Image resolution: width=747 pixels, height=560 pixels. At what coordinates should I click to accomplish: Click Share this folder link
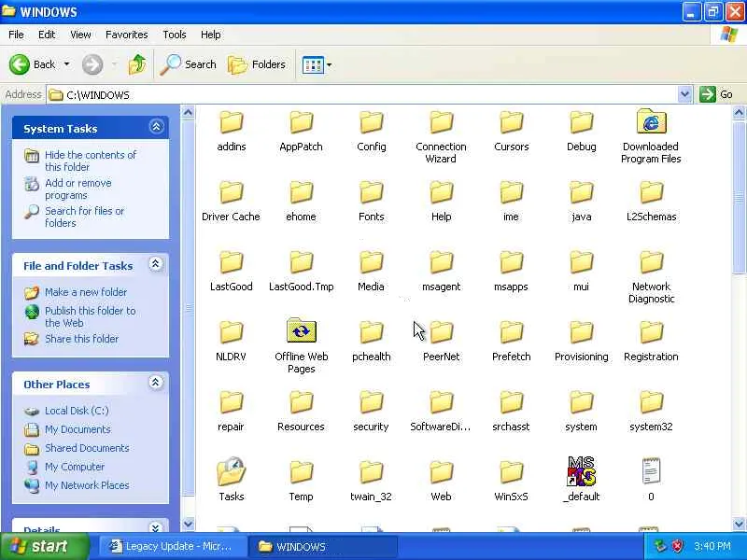[81, 339]
